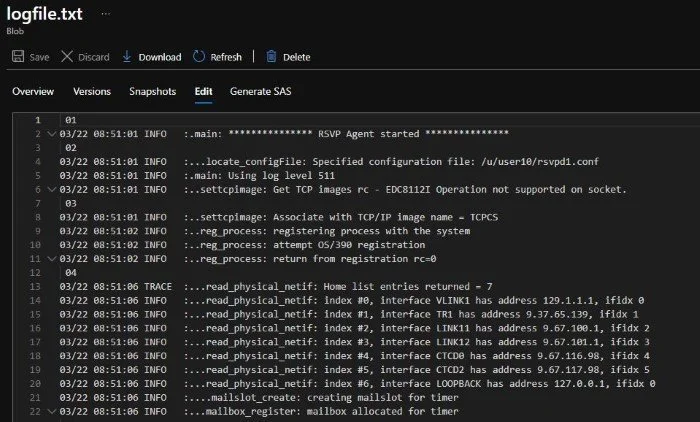Switch to the Overview tab

tap(33, 92)
